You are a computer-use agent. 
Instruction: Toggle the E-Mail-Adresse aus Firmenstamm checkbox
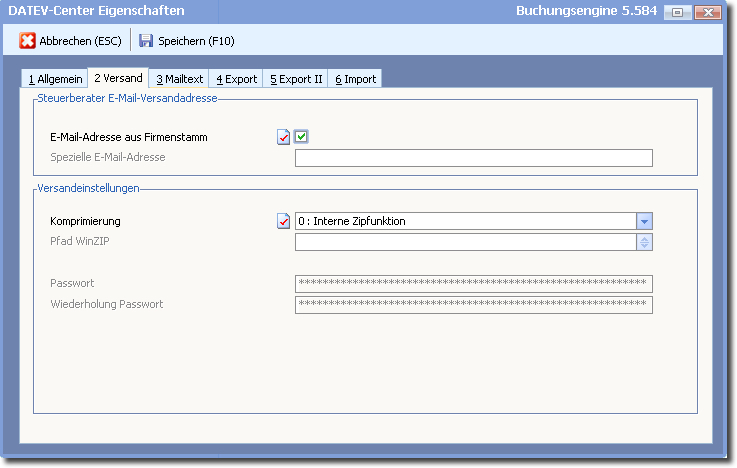point(301,137)
